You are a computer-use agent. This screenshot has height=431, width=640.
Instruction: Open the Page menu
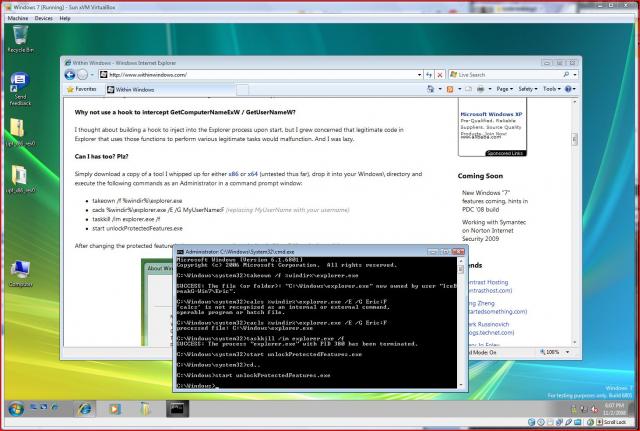coord(504,89)
